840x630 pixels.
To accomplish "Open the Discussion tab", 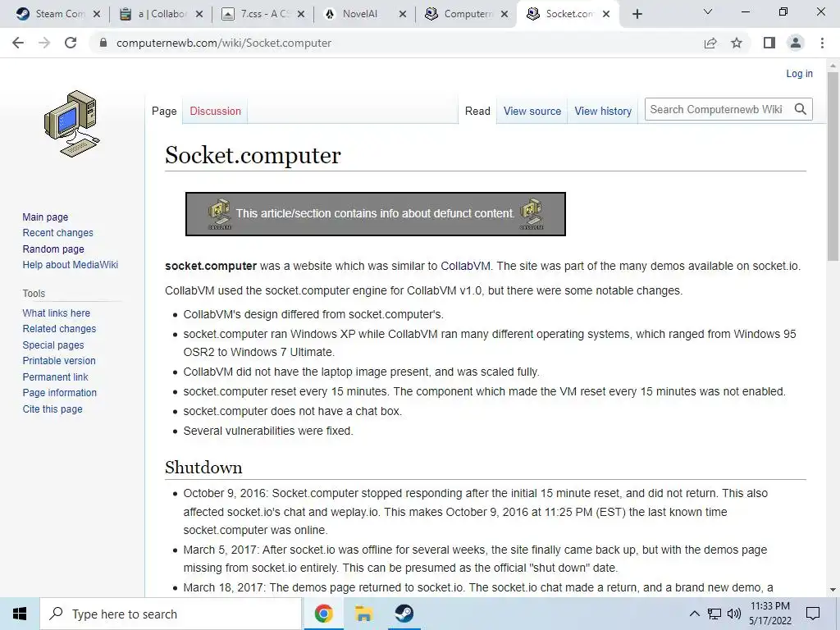I will 216,111.
